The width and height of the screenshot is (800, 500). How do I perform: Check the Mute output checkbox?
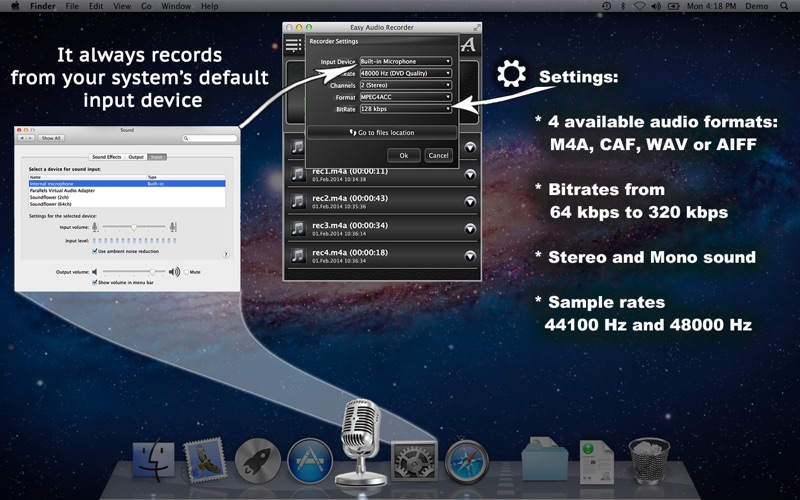(x=186, y=272)
